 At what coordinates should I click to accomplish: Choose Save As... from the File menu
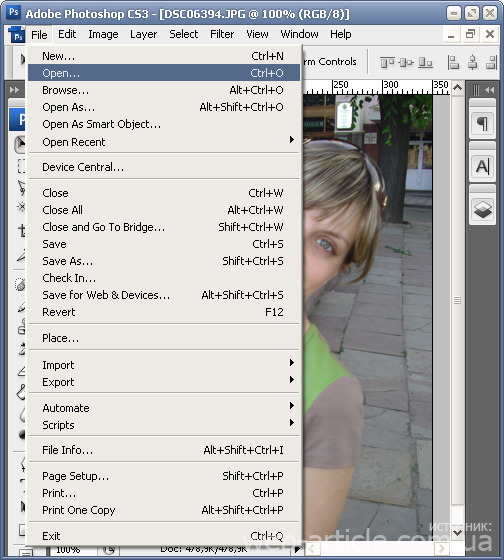point(164,261)
